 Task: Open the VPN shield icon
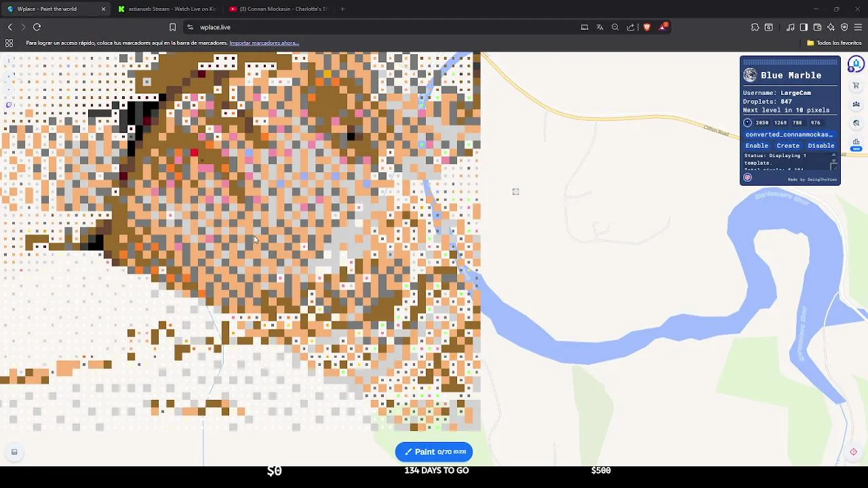844,27
